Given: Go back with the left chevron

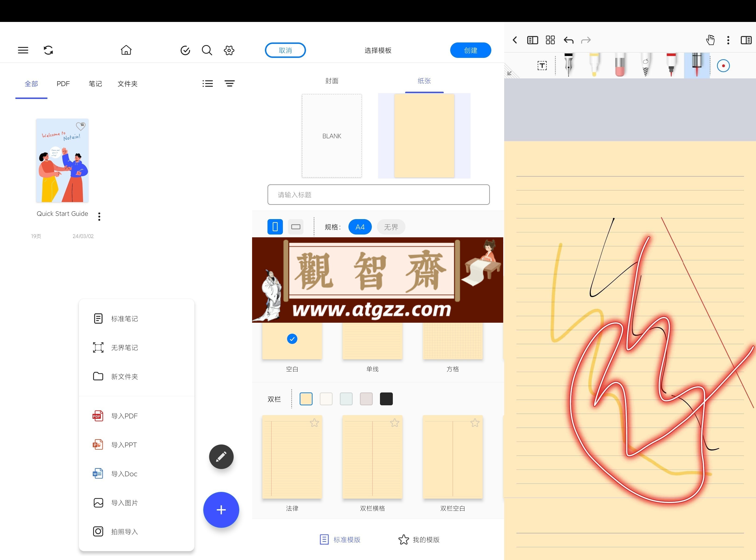Looking at the screenshot, I should pyautogui.click(x=515, y=40).
